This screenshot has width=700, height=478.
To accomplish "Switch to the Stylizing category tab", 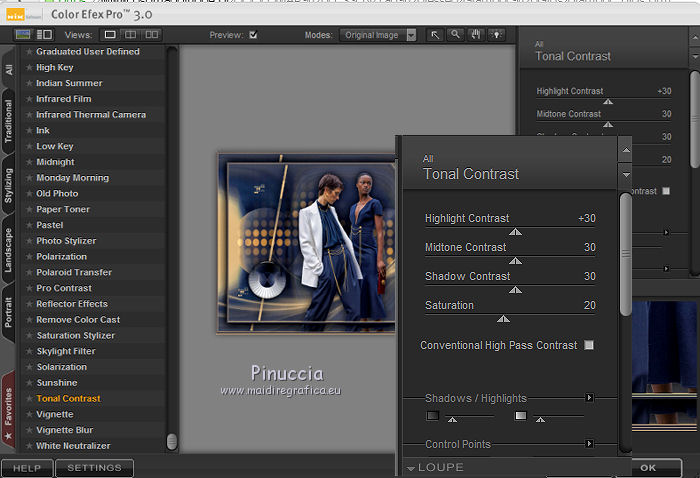I will (8, 186).
